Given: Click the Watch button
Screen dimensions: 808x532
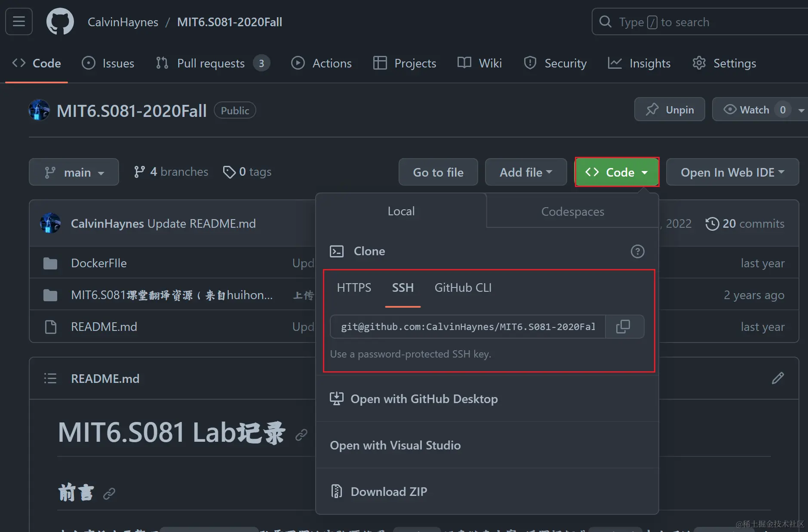Looking at the screenshot, I should pos(753,110).
